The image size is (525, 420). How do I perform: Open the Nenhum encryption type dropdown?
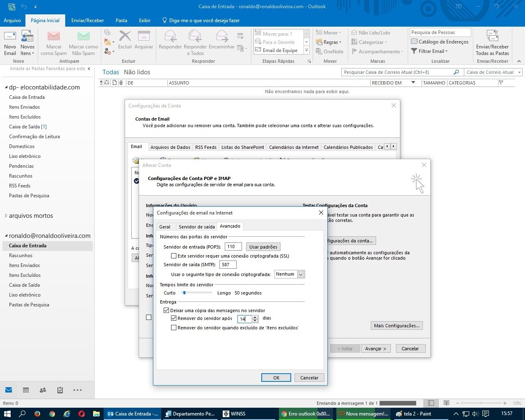[301, 274]
